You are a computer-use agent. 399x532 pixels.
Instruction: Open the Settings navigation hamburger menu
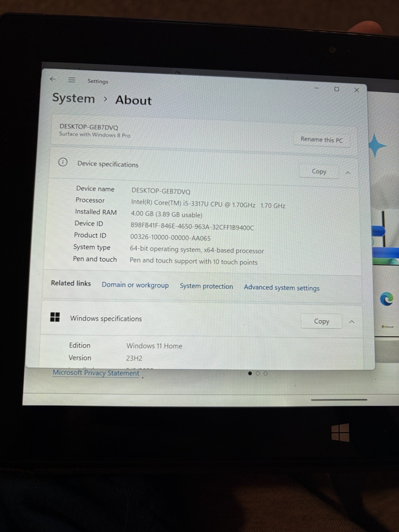coord(71,80)
